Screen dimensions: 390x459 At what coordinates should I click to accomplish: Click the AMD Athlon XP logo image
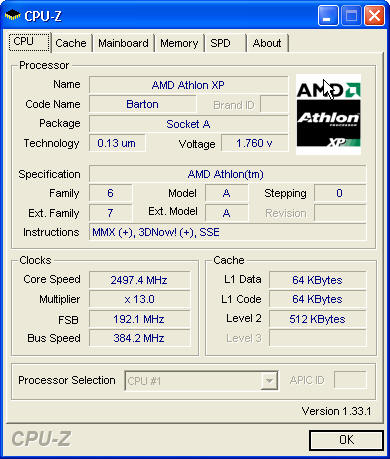[x=328, y=114]
